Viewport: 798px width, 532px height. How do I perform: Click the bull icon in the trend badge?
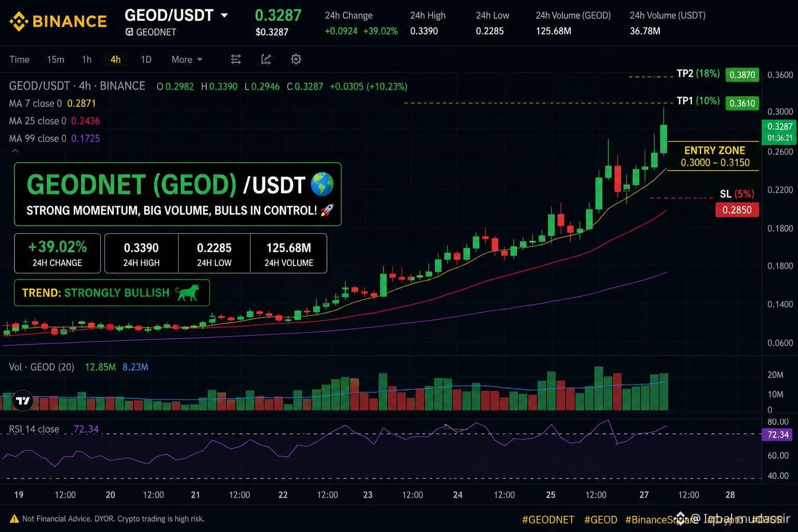click(187, 292)
